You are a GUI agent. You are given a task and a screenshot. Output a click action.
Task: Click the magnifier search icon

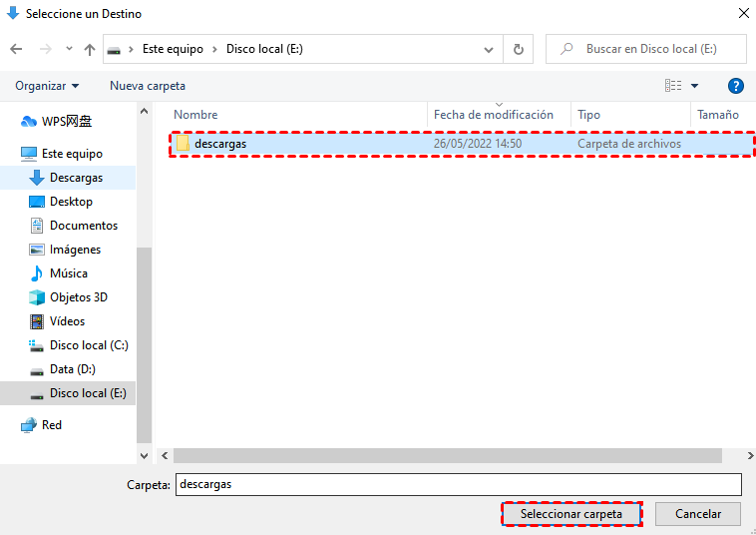click(567, 49)
